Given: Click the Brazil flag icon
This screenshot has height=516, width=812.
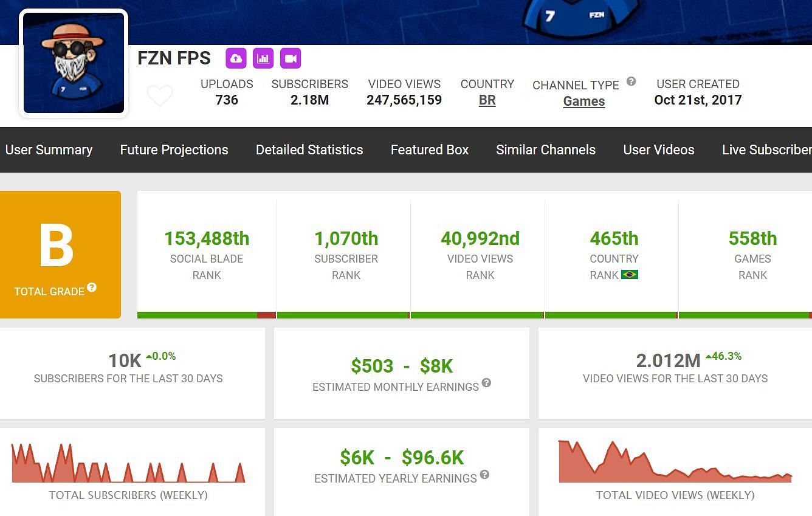Looking at the screenshot, I should point(630,275).
